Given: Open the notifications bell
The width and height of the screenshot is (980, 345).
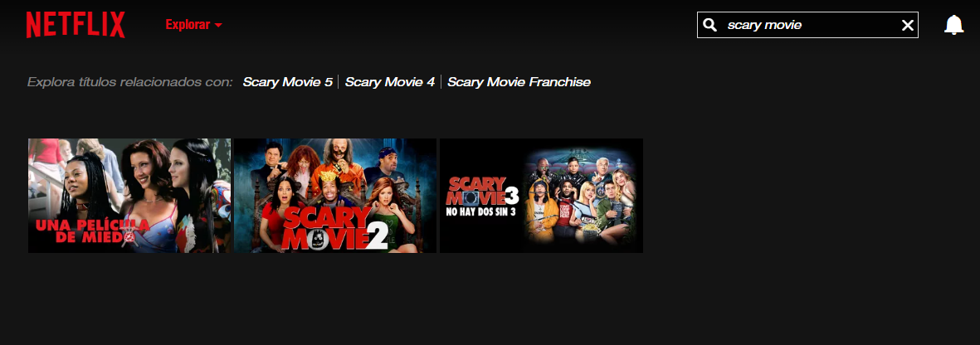Looking at the screenshot, I should tap(953, 25).
